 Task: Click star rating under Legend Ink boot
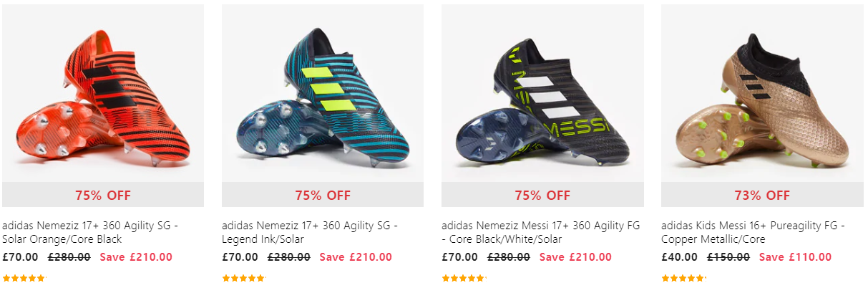pyautogui.click(x=244, y=278)
